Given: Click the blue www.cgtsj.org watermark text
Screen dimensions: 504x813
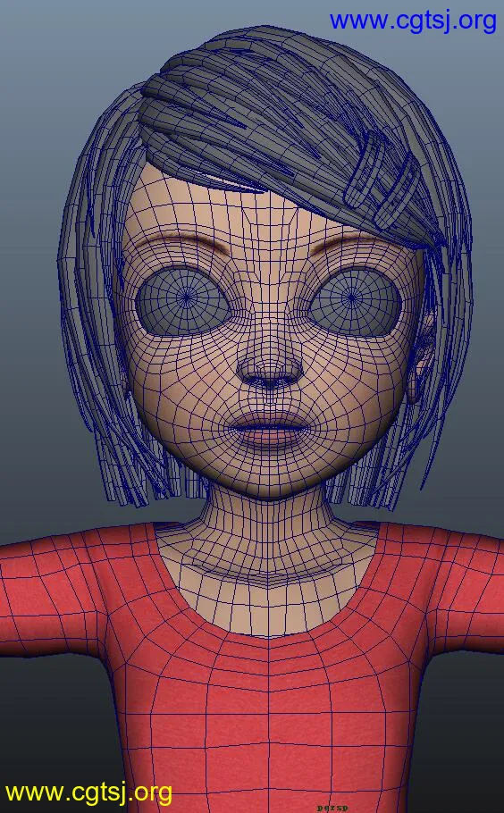Looking at the screenshot, I should pyautogui.click(x=413, y=21).
